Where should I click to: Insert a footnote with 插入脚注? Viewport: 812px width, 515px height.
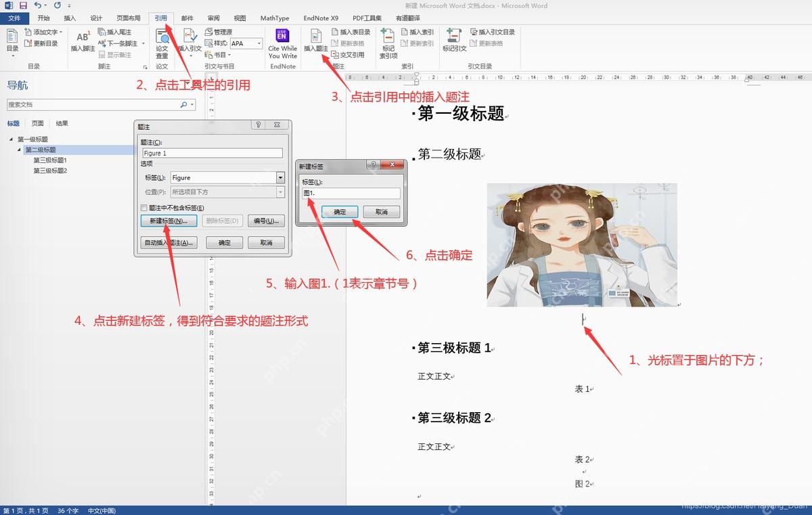pyautogui.click(x=83, y=41)
